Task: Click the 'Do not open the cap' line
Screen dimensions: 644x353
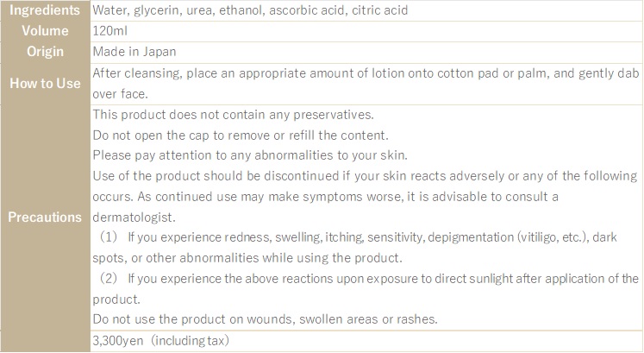Action: (x=241, y=136)
